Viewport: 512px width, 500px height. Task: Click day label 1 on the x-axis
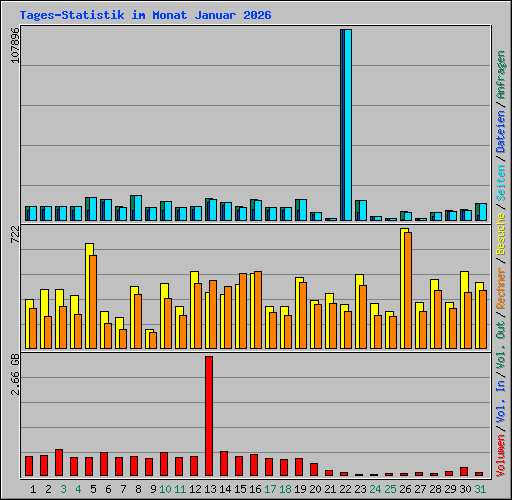click(33, 489)
